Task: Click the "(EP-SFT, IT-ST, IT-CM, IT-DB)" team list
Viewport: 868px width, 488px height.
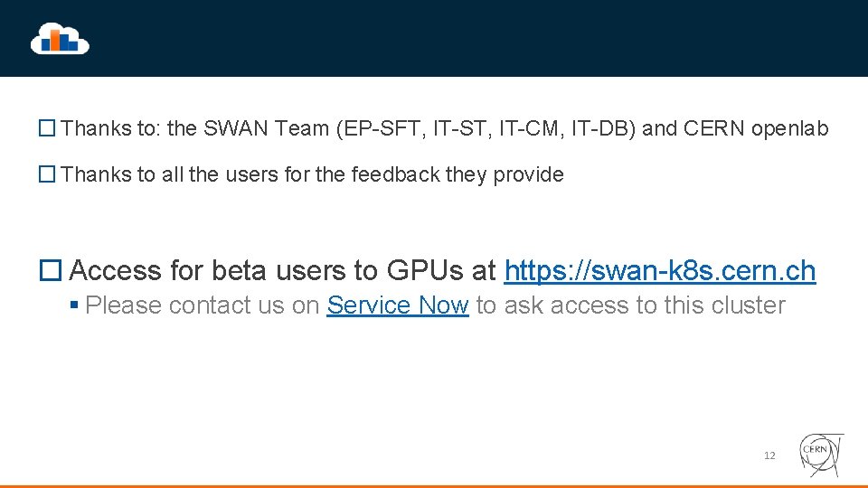Action: 486,128
